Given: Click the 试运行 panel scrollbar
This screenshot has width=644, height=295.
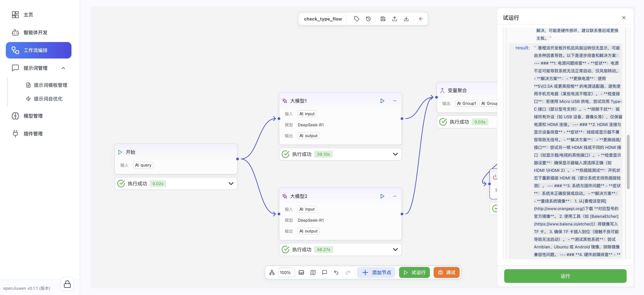Looking at the screenshot, I should click(x=628, y=162).
